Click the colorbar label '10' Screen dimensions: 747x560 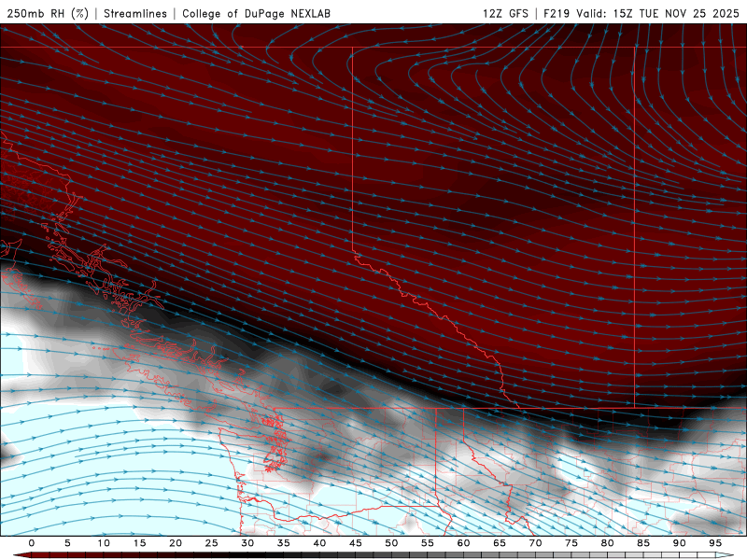[x=104, y=543]
